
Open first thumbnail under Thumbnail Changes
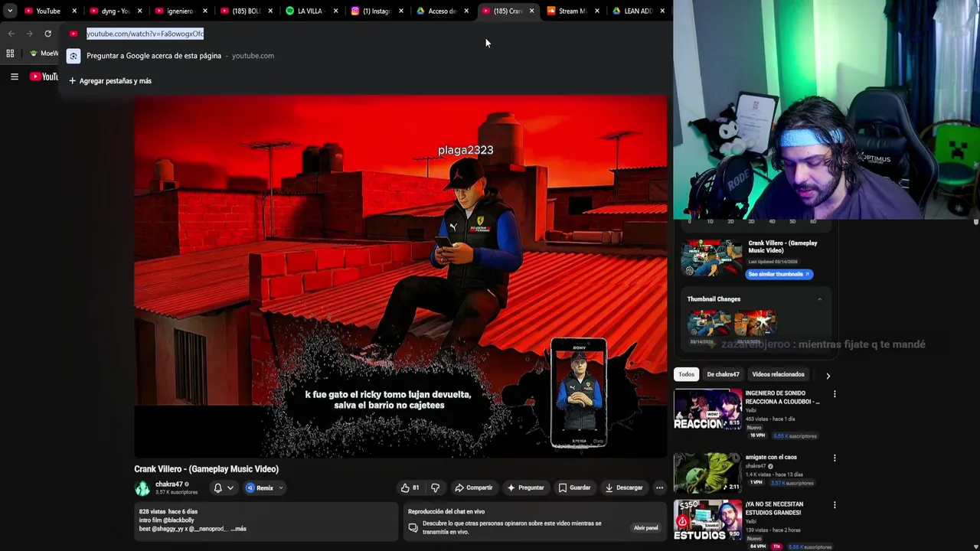[709, 323]
